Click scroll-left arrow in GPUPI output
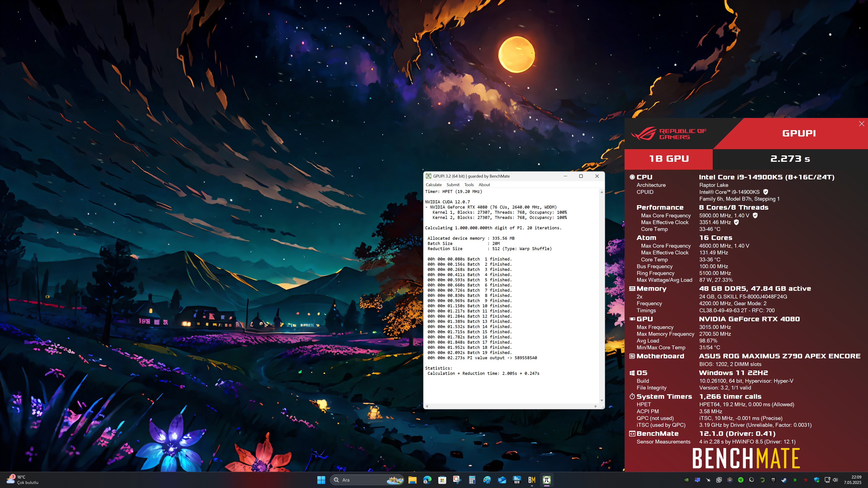The image size is (868, 488). click(427, 406)
